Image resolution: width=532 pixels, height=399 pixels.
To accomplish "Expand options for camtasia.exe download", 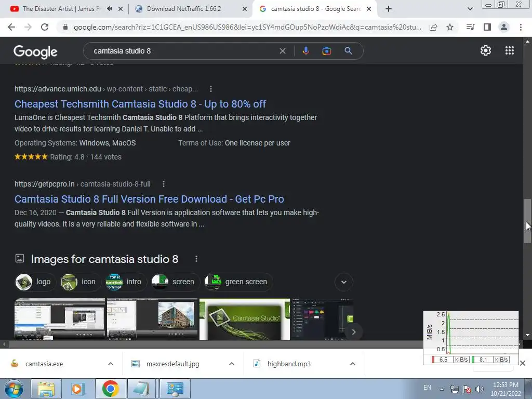I will pos(111,364).
